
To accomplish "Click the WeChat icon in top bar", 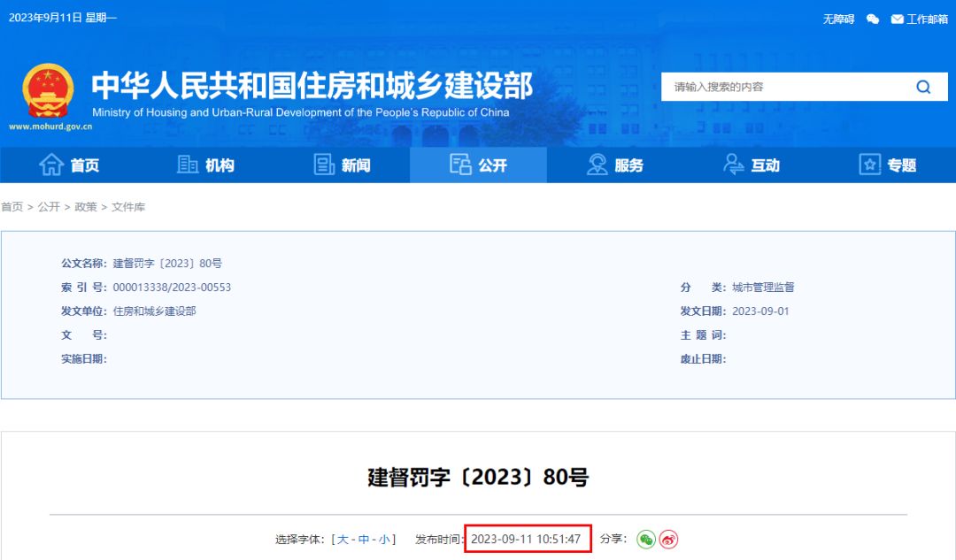I will tap(873, 19).
